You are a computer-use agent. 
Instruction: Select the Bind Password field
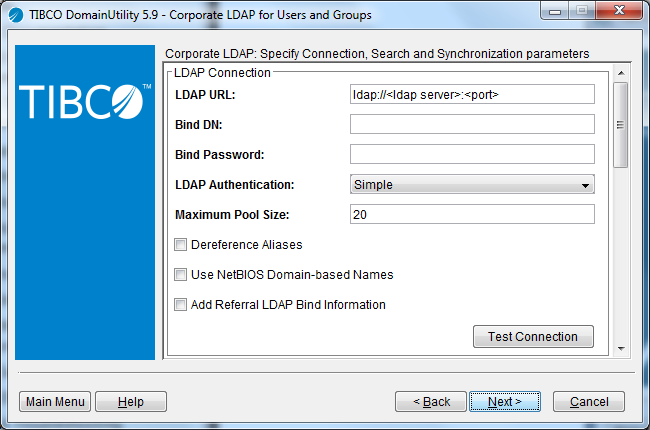[x=472, y=154]
